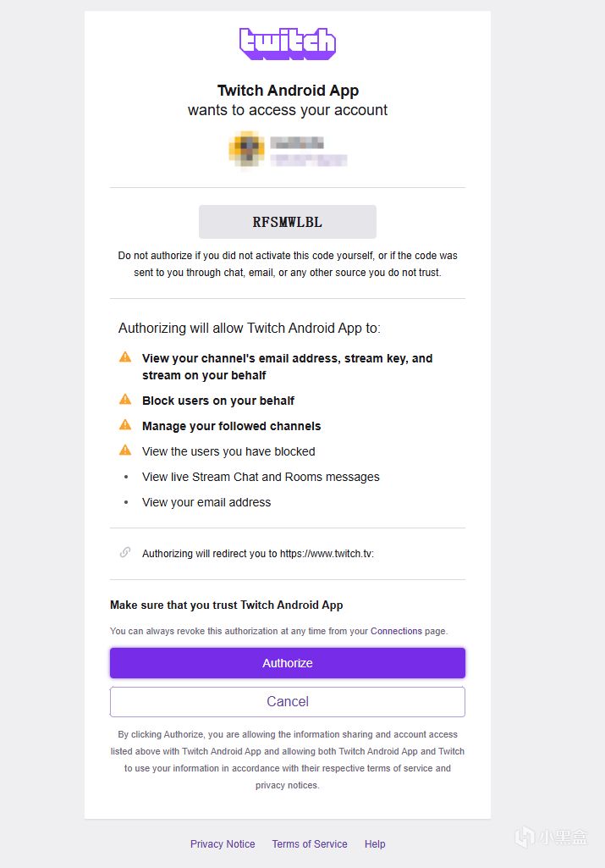Click "View live Stream Chat" permission text
The height and width of the screenshot is (868, 605).
261,477
